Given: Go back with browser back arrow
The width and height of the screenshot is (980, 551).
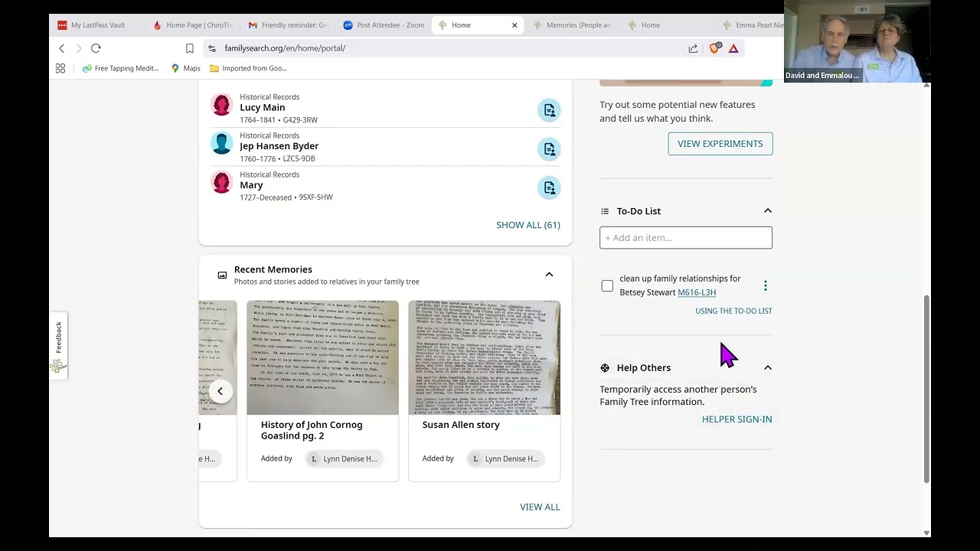Looking at the screenshot, I should [62, 48].
